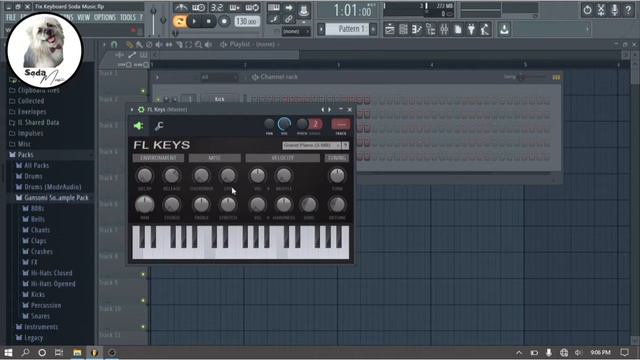The height and width of the screenshot is (360, 640).
Task: Open the Kicks folder in browser
Action: 38,294
